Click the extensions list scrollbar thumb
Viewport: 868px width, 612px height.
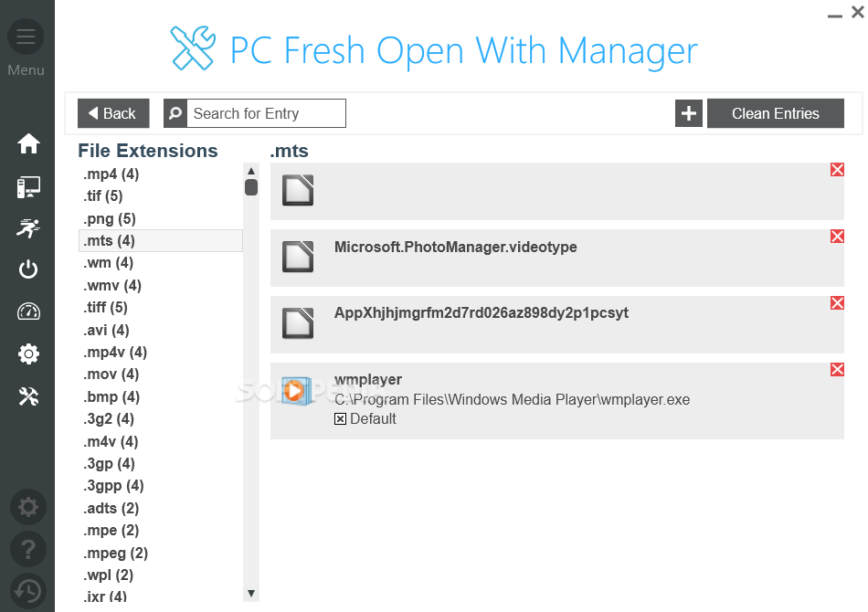click(x=250, y=187)
